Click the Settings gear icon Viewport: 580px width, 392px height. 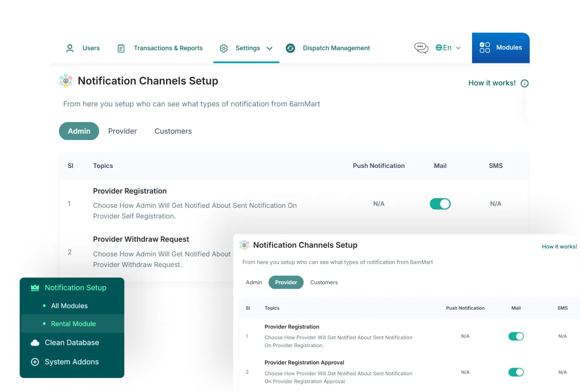[224, 48]
